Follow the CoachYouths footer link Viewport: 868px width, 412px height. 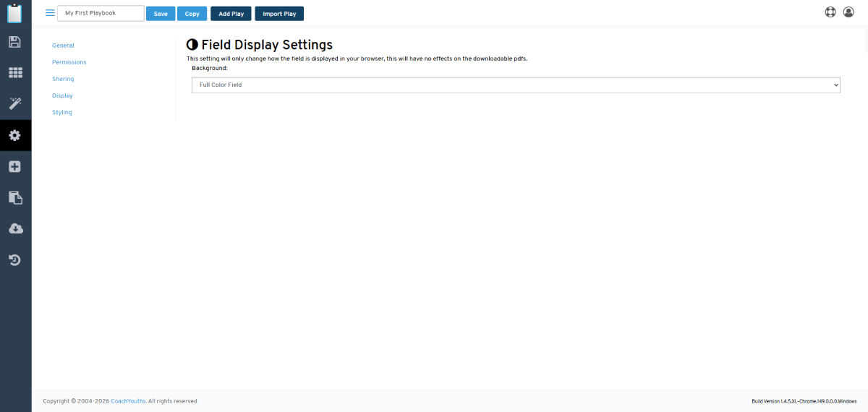[x=128, y=401]
